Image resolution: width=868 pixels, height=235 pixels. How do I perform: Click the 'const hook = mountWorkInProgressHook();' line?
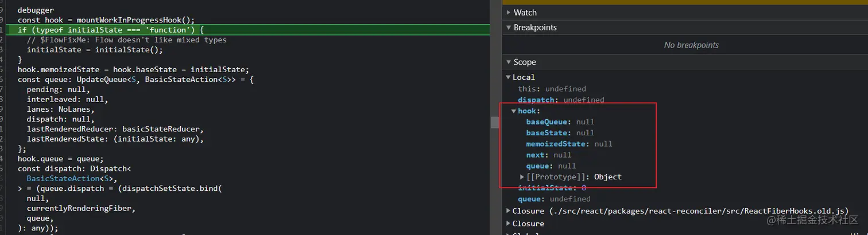pyautogui.click(x=106, y=20)
